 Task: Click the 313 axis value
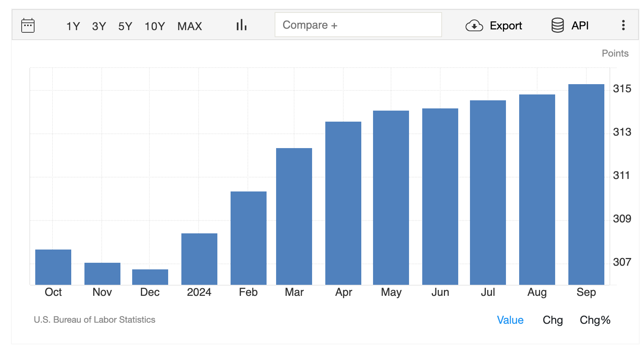622,132
